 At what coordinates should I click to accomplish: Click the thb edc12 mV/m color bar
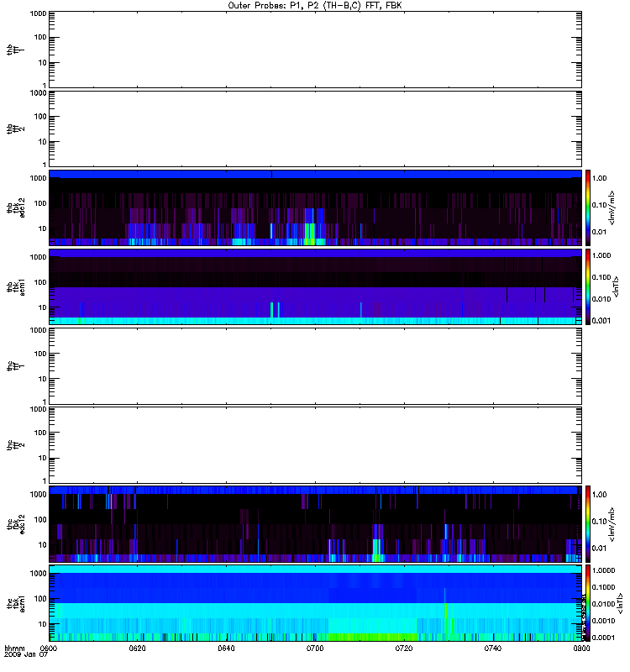(x=588, y=207)
